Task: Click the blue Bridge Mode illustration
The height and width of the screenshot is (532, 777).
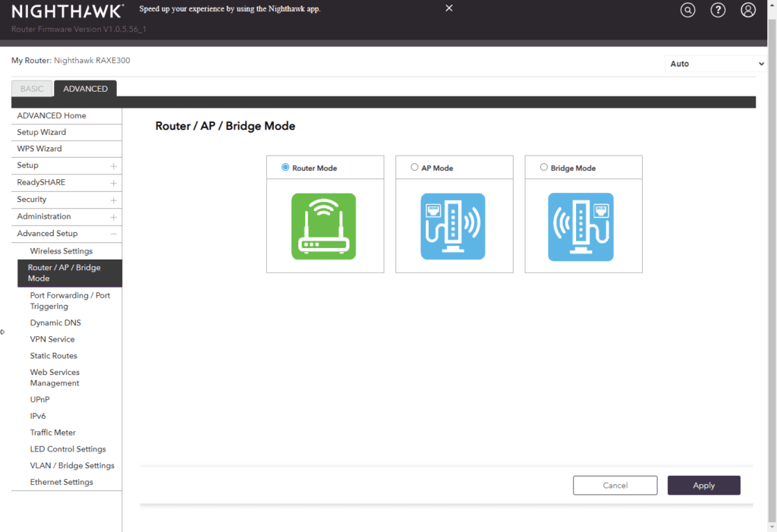Action: pyautogui.click(x=581, y=226)
